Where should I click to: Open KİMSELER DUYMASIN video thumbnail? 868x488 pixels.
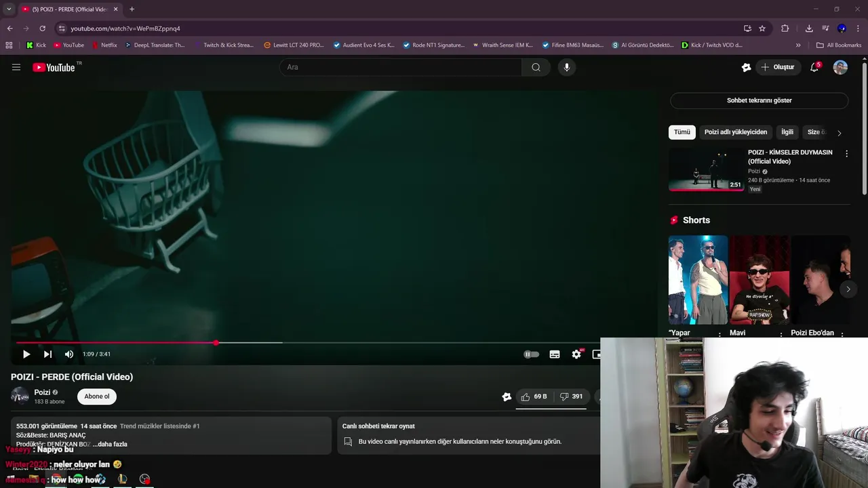click(x=706, y=169)
